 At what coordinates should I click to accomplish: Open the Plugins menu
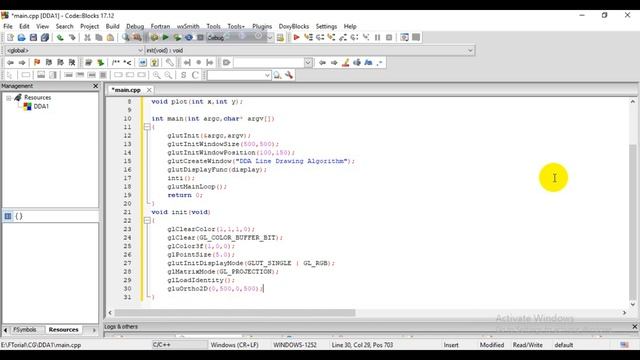tap(262, 26)
